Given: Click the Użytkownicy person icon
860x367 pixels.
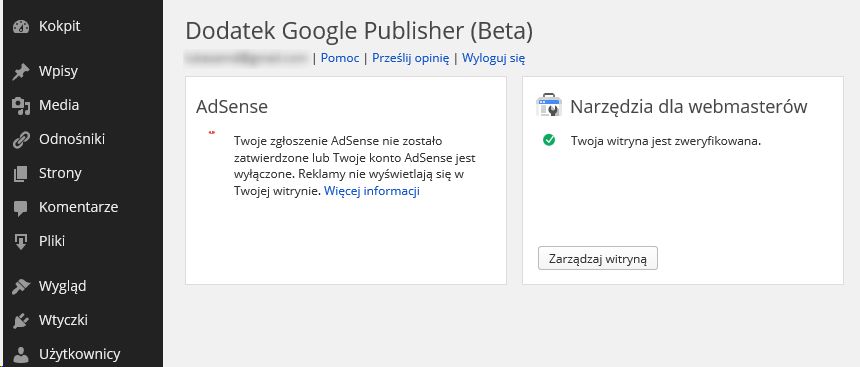Looking at the screenshot, I should (x=21, y=354).
